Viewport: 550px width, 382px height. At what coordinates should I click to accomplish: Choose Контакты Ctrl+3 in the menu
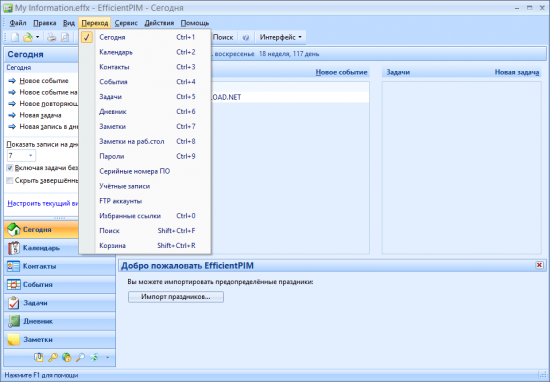145,67
